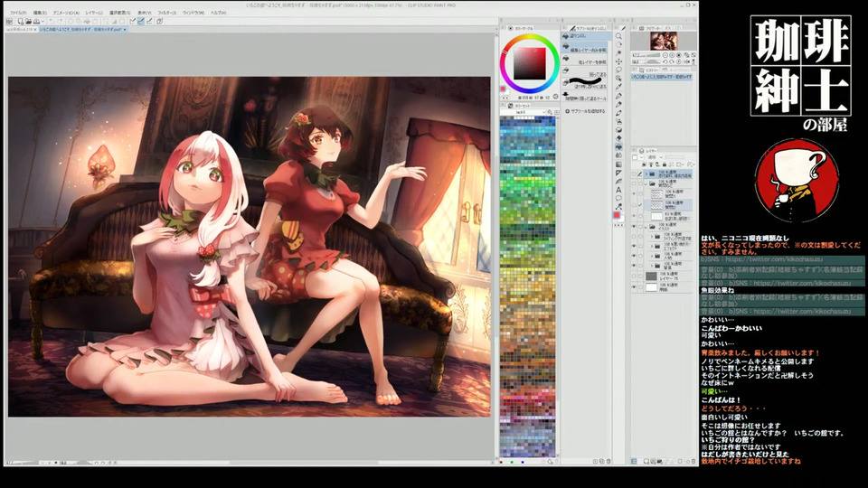Click the Save icon in the command bar

point(36,21)
